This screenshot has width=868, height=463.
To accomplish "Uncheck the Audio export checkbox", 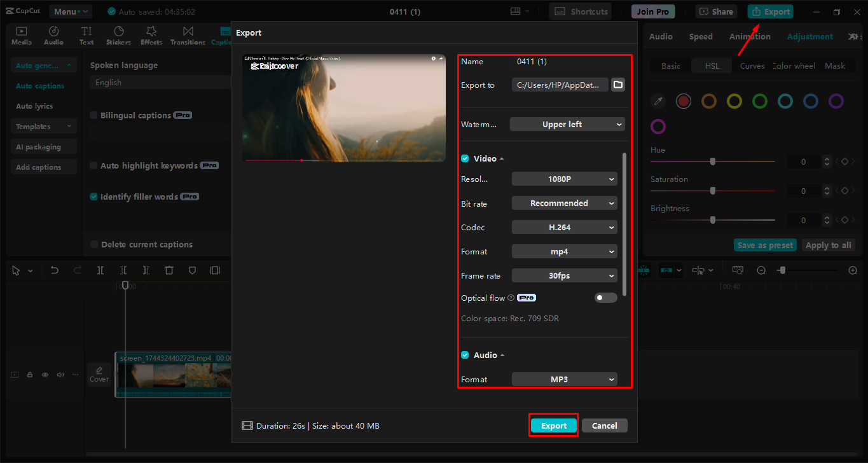I will [465, 355].
